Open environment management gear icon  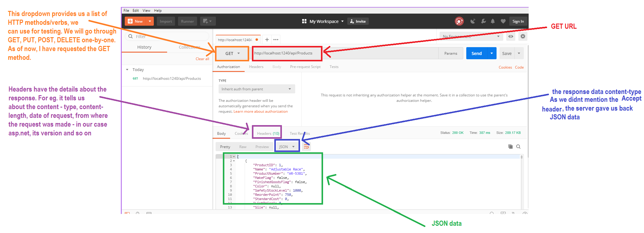pyautogui.click(x=523, y=36)
